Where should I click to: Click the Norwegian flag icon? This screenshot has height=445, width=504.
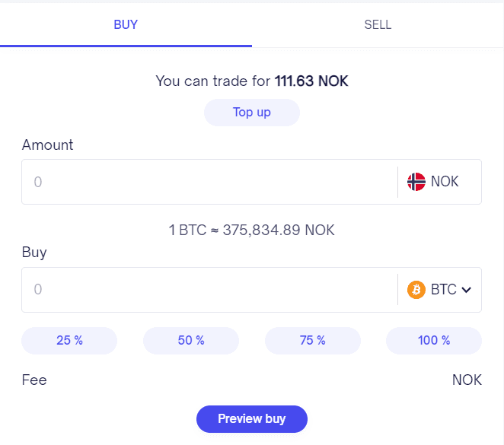tap(416, 182)
